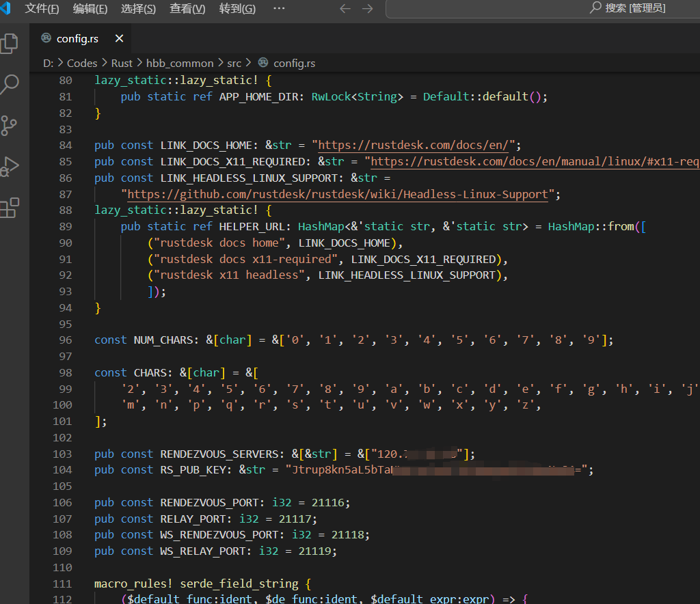This screenshot has height=604, width=700.
Task: Open the config.rs breadcrumb file entry
Action: click(x=294, y=64)
